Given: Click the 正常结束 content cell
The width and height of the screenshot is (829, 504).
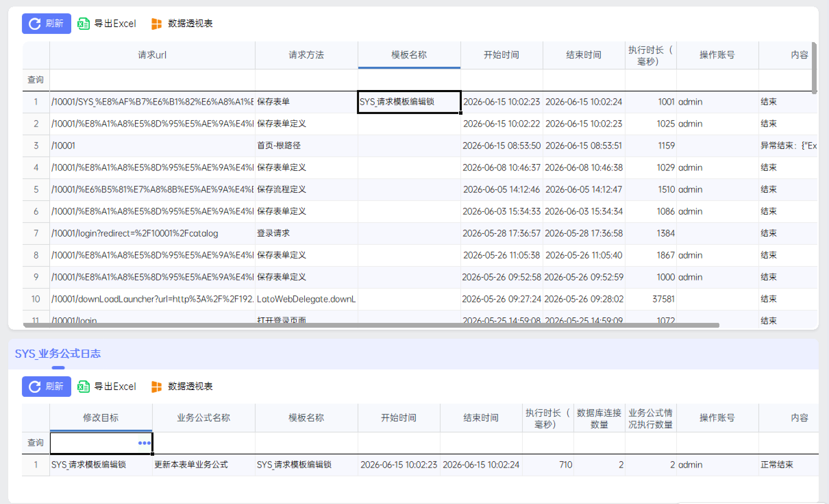Looking at the screenshot, I should 788,465.
